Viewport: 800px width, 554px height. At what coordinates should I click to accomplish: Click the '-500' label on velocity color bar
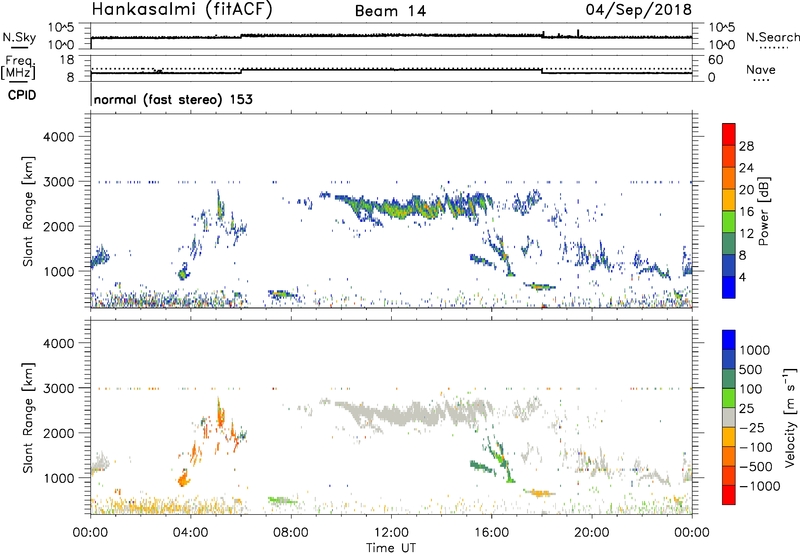point(755,467)
